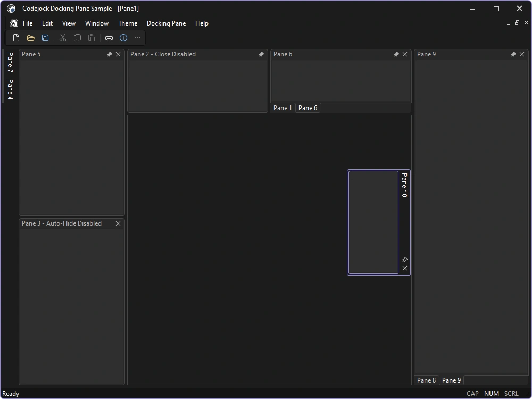Viewport: 532px width, 399px height.
Task: Open the Help menu
Action: 202,23
